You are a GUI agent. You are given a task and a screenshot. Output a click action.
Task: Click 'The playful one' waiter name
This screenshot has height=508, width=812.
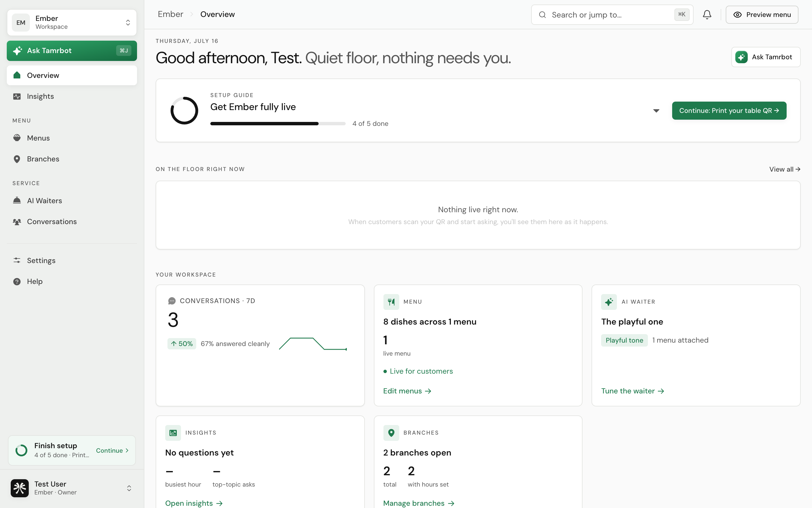pyautogui.click(x=632, y=322)
